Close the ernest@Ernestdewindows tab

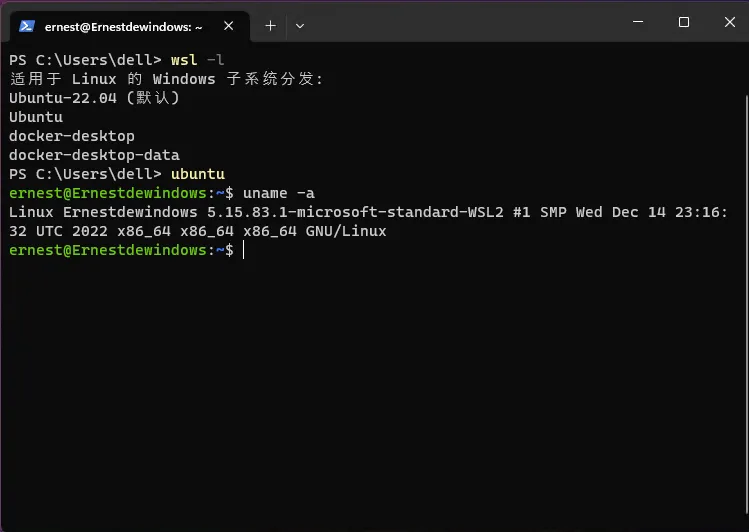[x=227, y=26]
